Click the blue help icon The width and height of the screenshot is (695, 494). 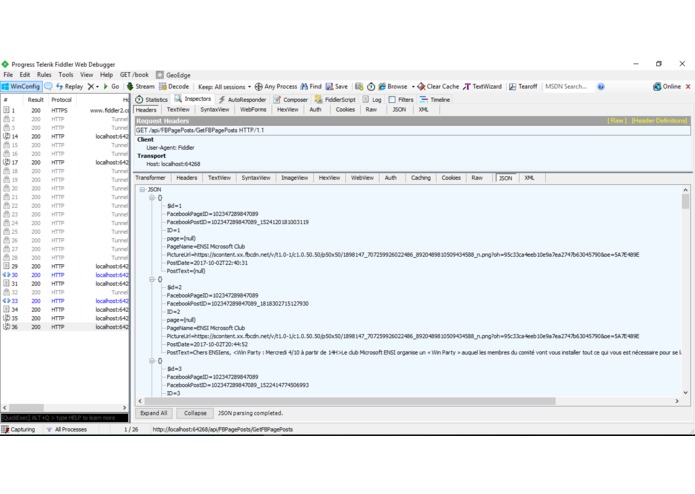[601, 87]
